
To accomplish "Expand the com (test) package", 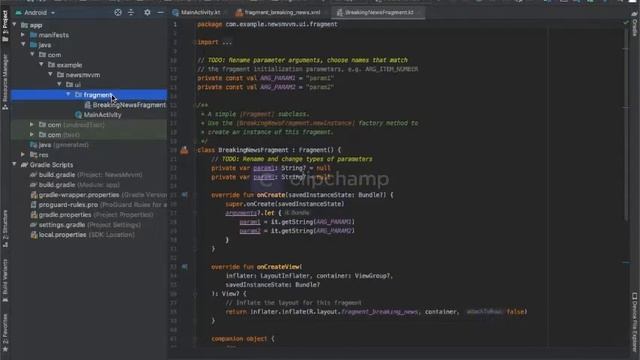I will [32, 135].
